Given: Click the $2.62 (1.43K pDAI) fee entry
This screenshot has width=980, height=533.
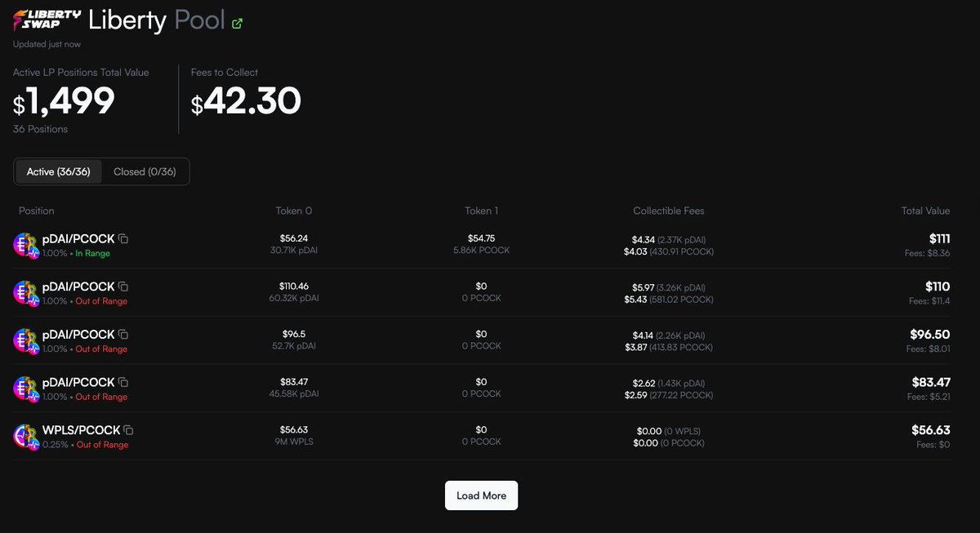Looking at the screenshot, I should click(669, 383).
